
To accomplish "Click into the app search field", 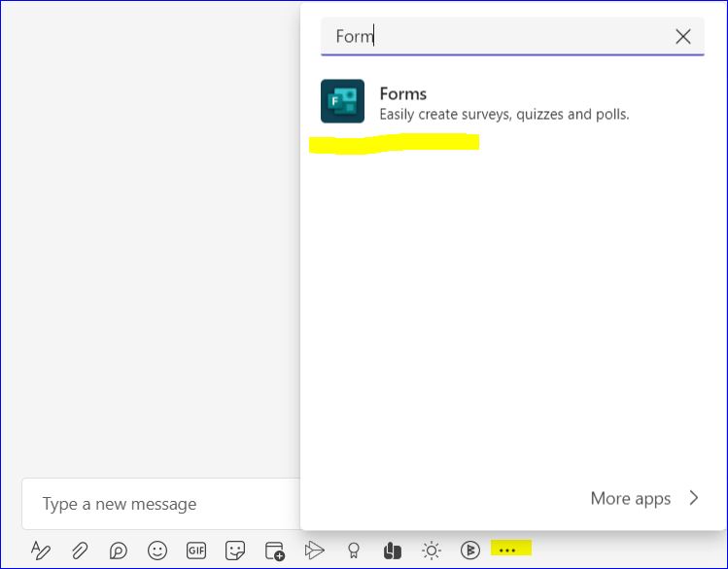I will coord(512,36).
